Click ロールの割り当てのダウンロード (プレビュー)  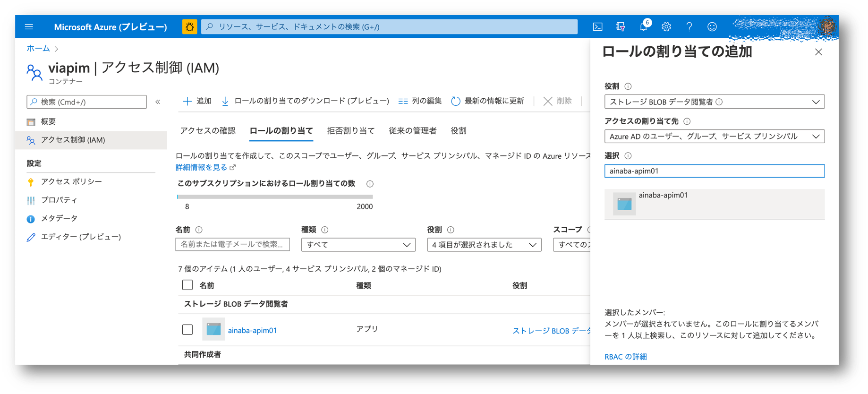[305, 101]
